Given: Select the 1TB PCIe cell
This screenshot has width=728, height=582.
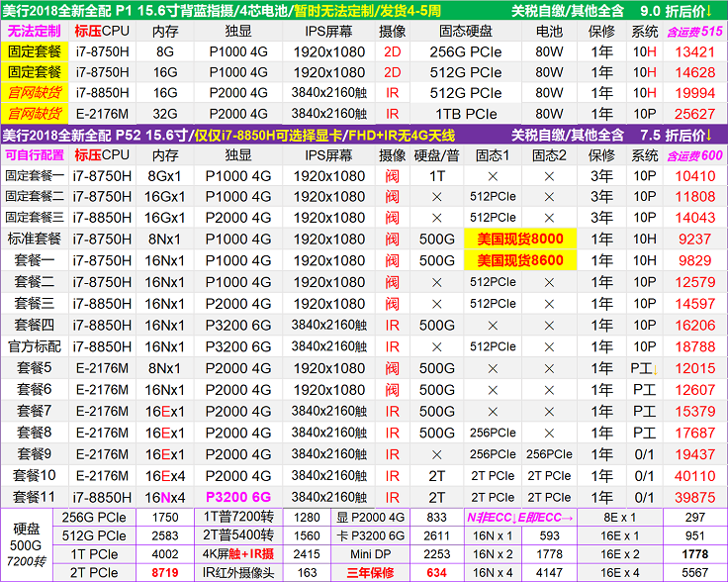Looking at the screenshot, I should coord(466,114).
